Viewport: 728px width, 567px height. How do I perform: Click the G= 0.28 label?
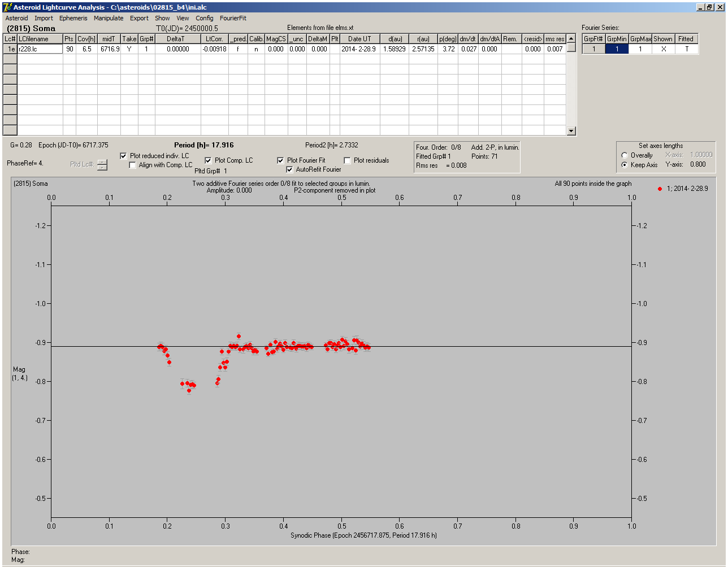coord(21,145)
